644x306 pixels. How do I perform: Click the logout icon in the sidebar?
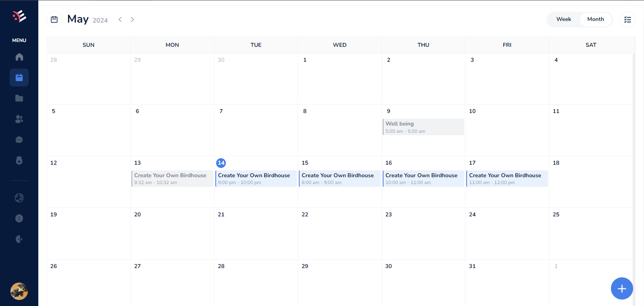19,239
